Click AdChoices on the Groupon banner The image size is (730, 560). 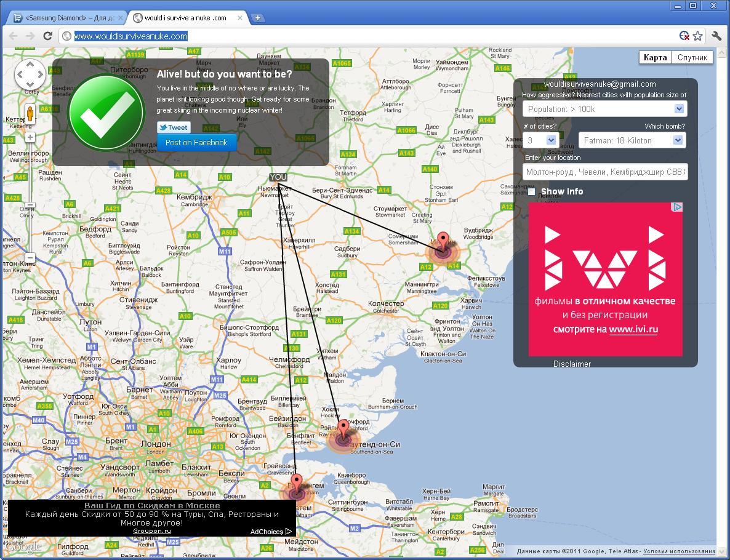coord(271,532)
